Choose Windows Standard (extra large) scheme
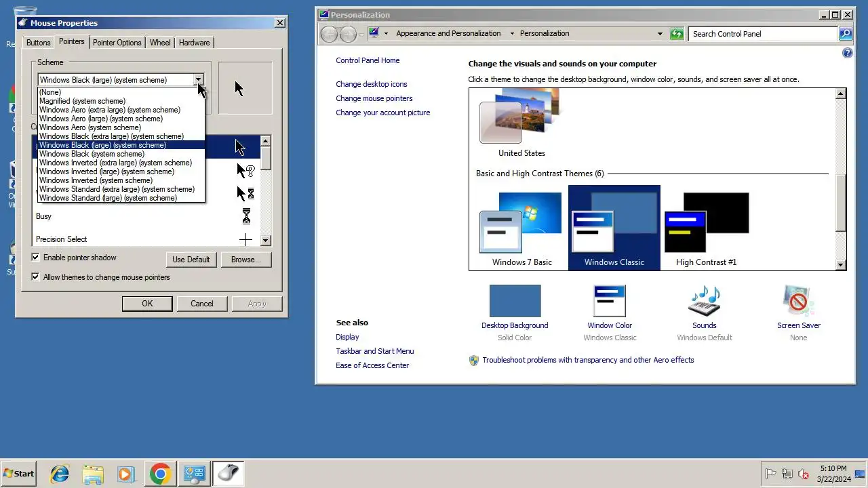 121,189
